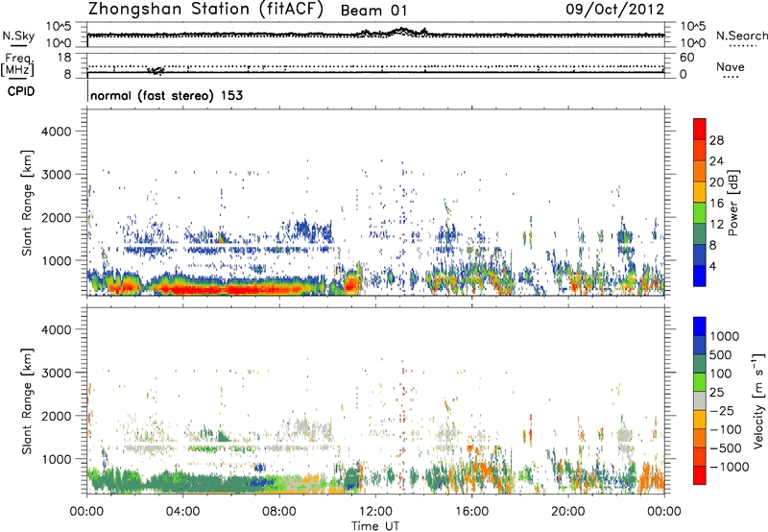768x532 pixels.
Task: Pick the red bottom segment of velocity colorbar
Action: [x=700, y=475]
